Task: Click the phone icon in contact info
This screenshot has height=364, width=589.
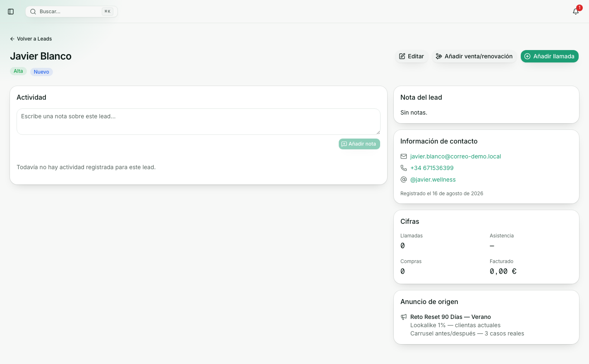Action: (x=404, y=168)
